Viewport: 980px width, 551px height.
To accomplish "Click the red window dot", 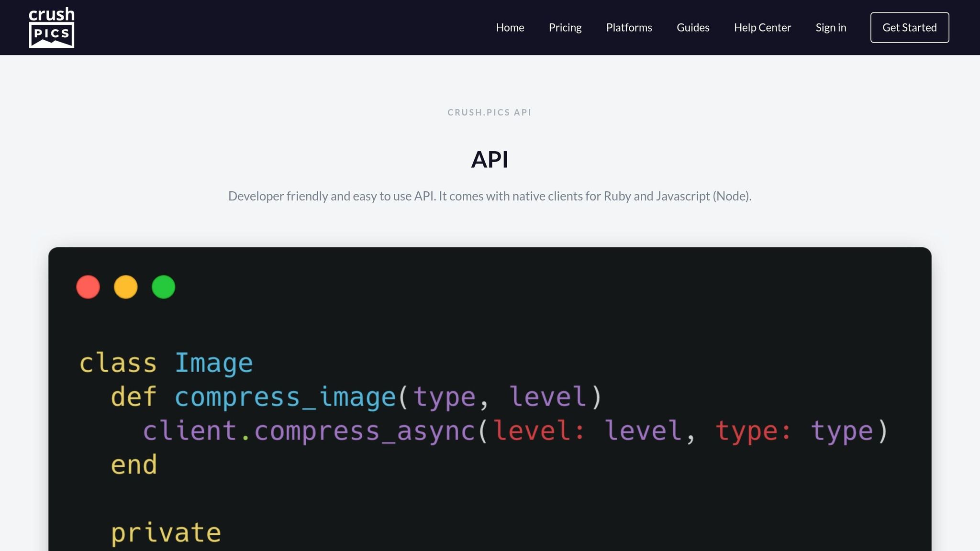I will coord(88,287).
